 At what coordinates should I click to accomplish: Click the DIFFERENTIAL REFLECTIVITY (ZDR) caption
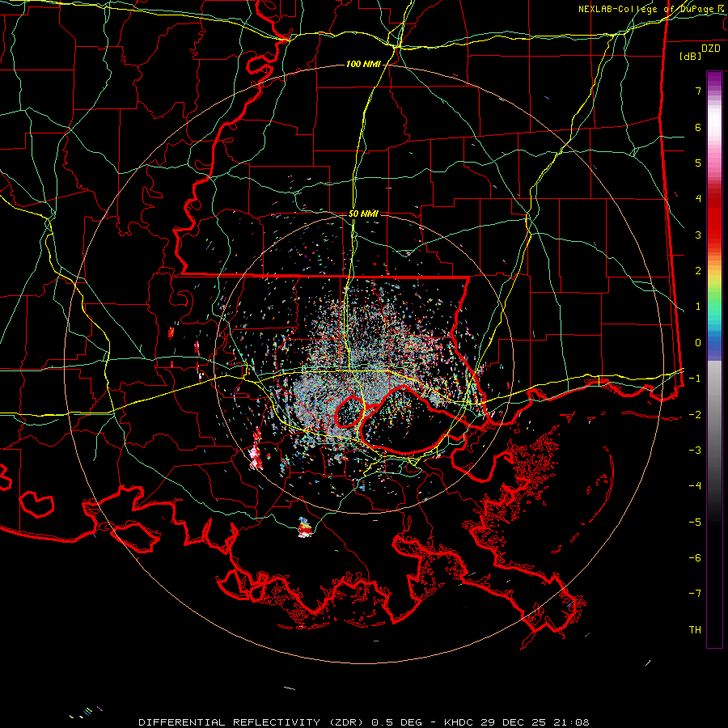point(253,722)
